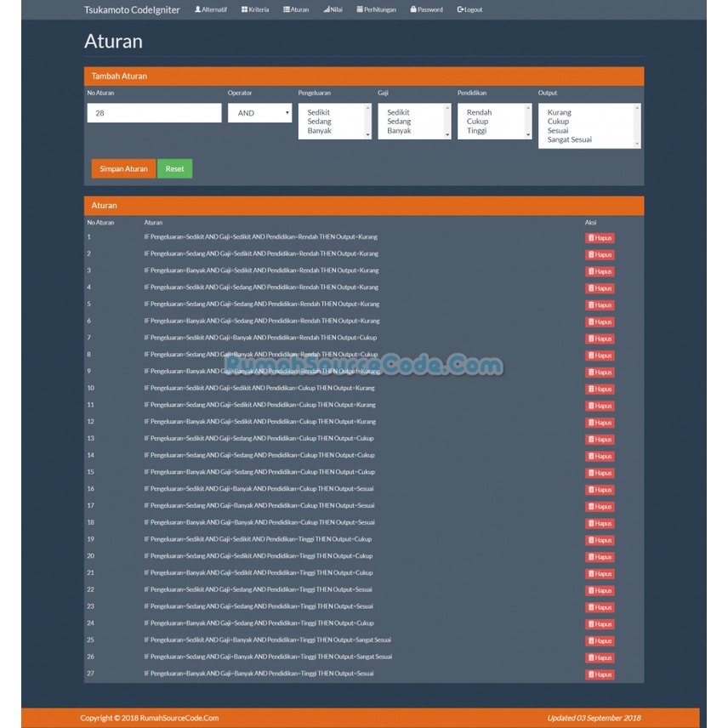
Task: Delete rule 2 with Hapus
Action: tap(600, 254)
